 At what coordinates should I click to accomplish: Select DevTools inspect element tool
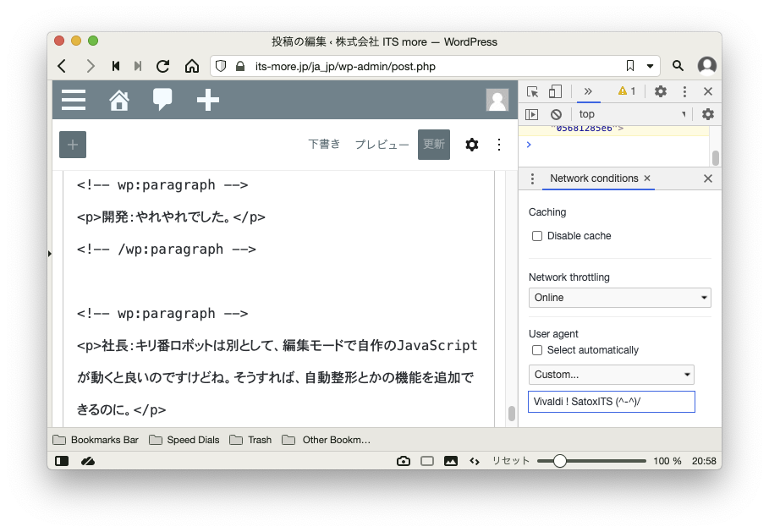(x=533, y=91)
